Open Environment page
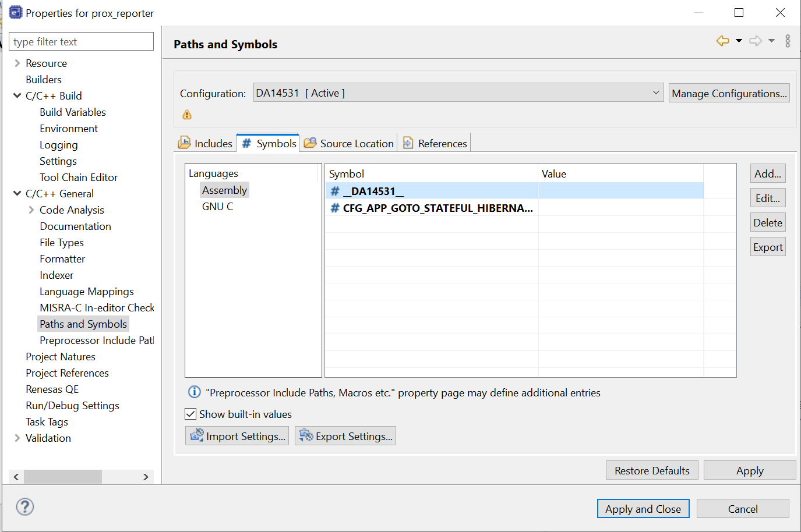The height and width of the screenshot is (532, 801). [x=69, y=128]
